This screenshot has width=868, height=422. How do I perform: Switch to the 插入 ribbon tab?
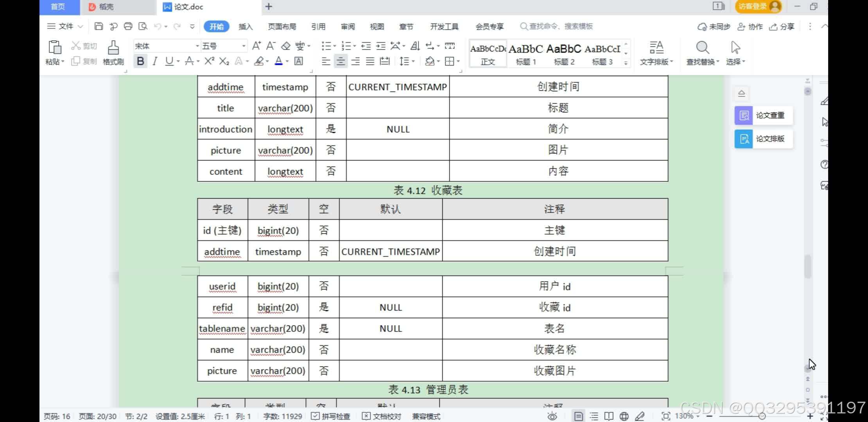click(246, 27)
